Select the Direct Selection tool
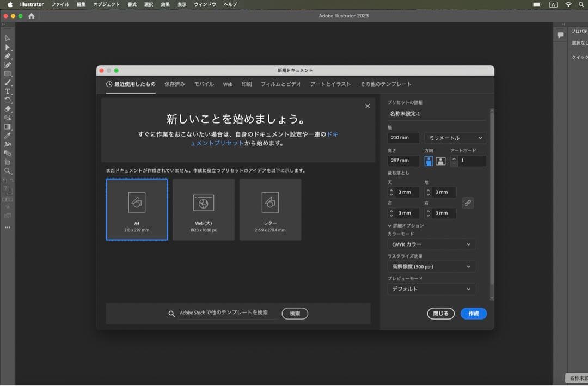Viewport: 588px width, 386px height. [7, 47]
